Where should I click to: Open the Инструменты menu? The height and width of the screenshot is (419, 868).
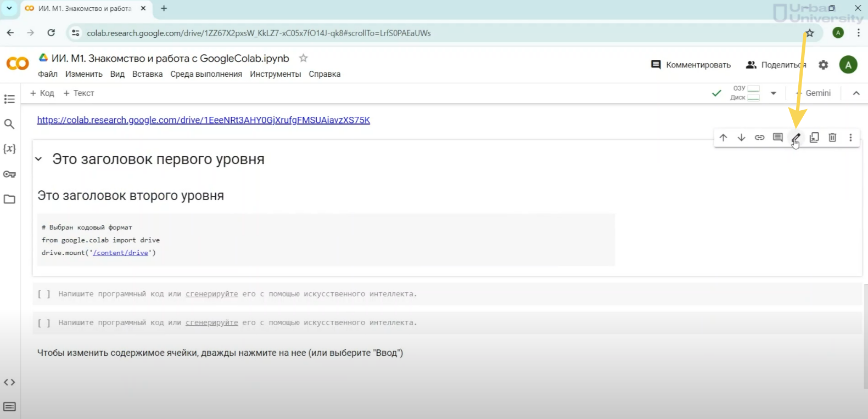click(x=275, y=74)
